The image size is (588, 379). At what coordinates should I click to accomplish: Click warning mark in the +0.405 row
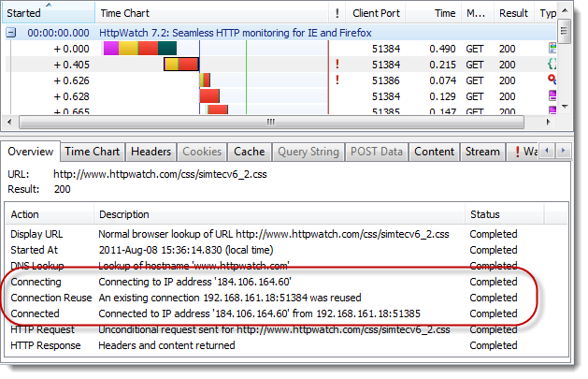point(337,65)
